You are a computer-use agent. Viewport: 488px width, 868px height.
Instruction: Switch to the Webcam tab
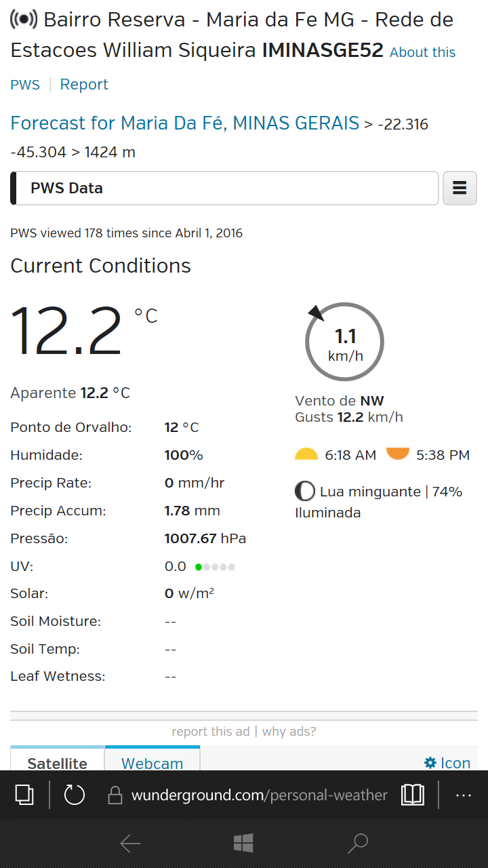click(x=152, y=759)
